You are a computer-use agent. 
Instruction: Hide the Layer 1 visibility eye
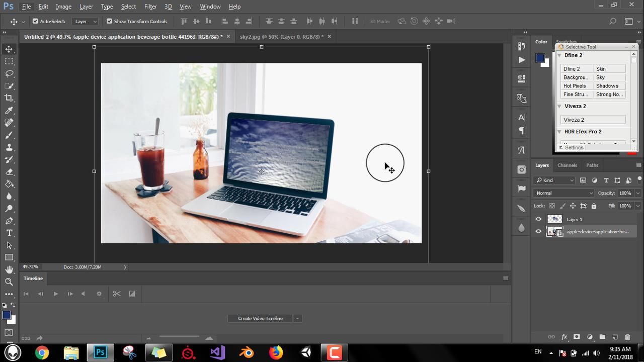[x=538, y=219]
